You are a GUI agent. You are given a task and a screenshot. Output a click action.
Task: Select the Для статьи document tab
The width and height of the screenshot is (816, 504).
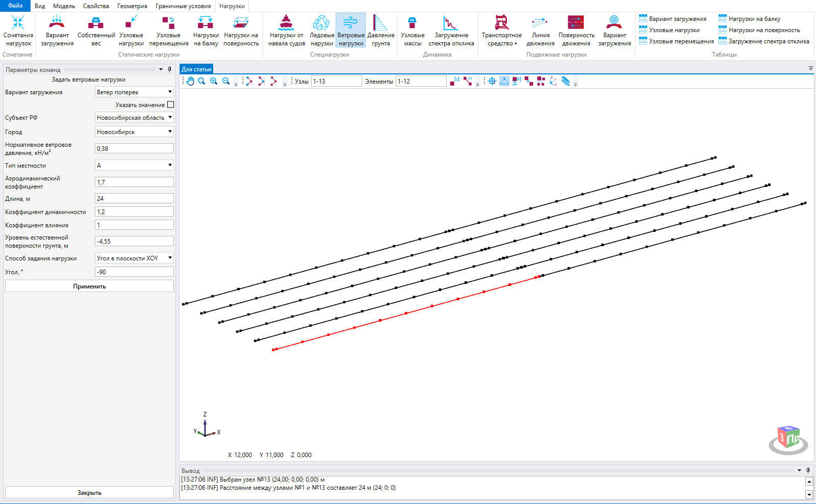(x=196, y=69)
